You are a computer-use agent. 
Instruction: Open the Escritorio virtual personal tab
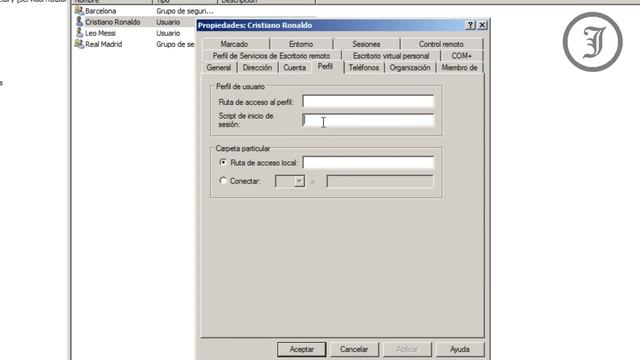[391, 56]
